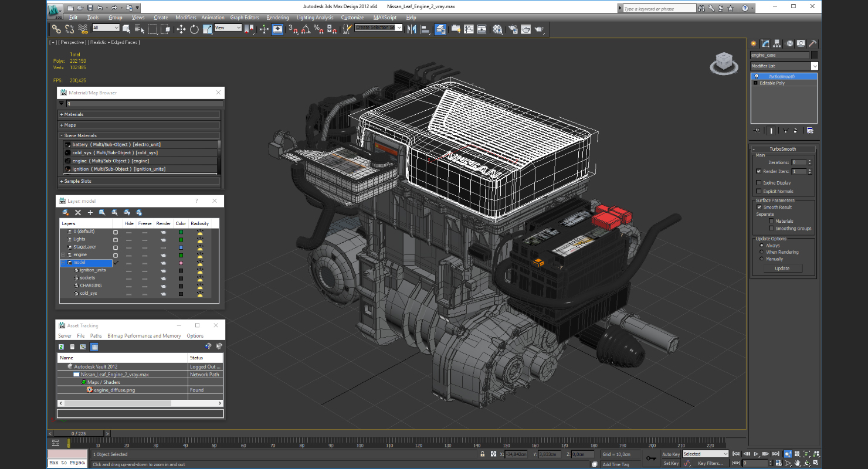868x469 pixels.
Task: Enable the Isoline Display checkbox
Action: click(x=759, y=182)
